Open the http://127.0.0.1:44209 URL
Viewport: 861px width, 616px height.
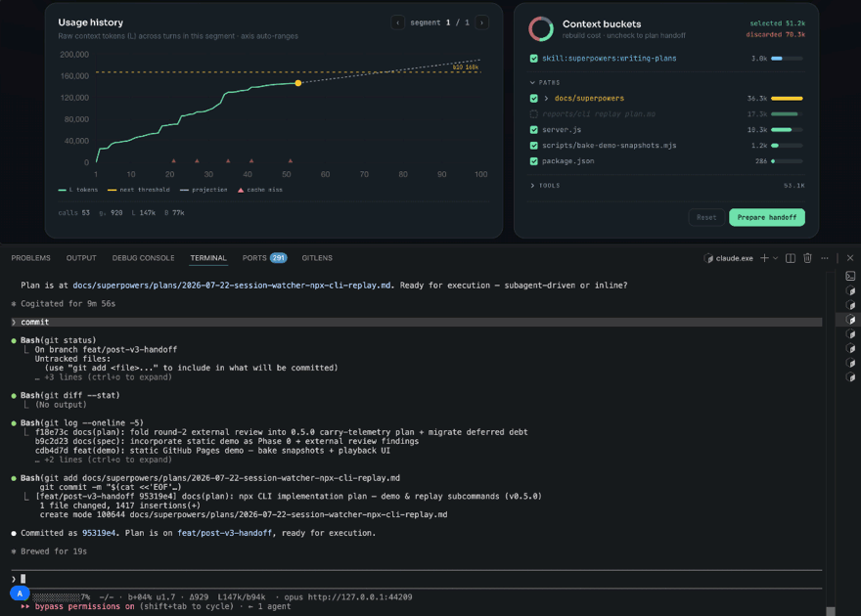(360, 596)
